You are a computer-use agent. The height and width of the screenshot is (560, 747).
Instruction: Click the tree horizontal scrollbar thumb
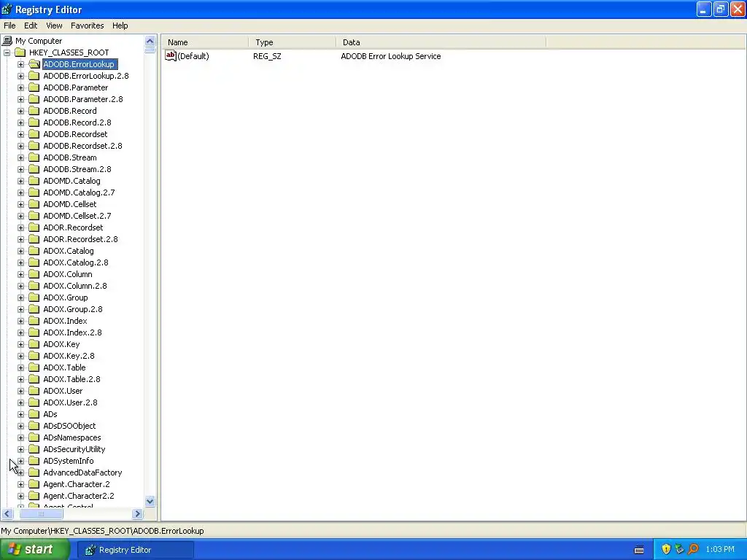(x=41, y=514)
